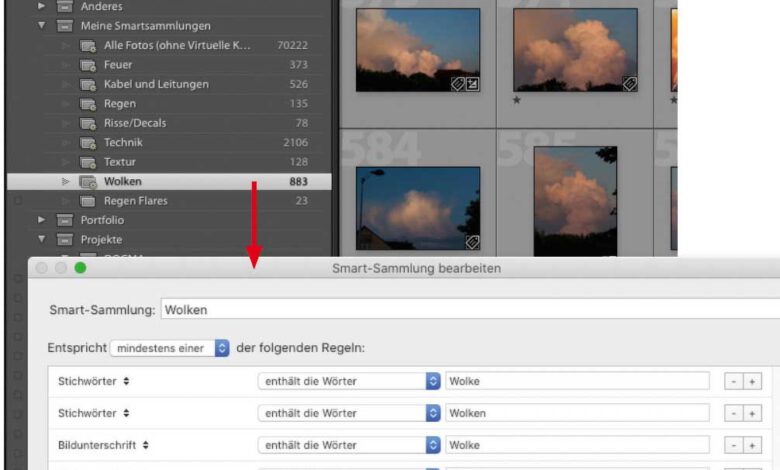Add rule after second Stichwörter row
Image resolution: width=780 pixels, height=470 pixels.
(x=752, y=413)
